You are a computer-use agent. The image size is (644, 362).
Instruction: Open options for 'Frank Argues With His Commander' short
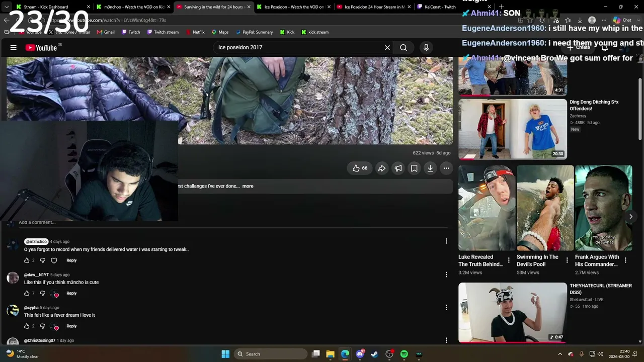625,260
